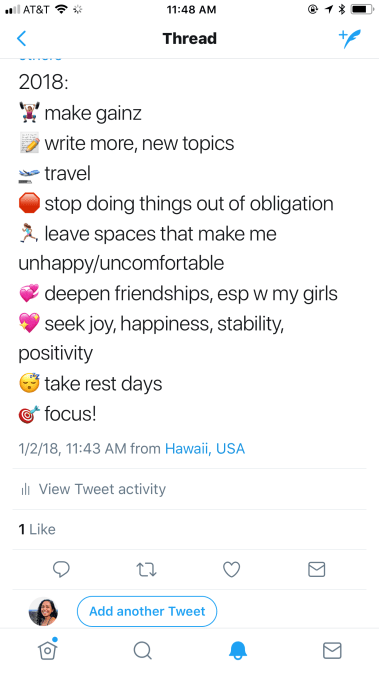Viewport: 379px width, 673px height.
Task: Tap the back arrow in the header
Action: point(21,39)
